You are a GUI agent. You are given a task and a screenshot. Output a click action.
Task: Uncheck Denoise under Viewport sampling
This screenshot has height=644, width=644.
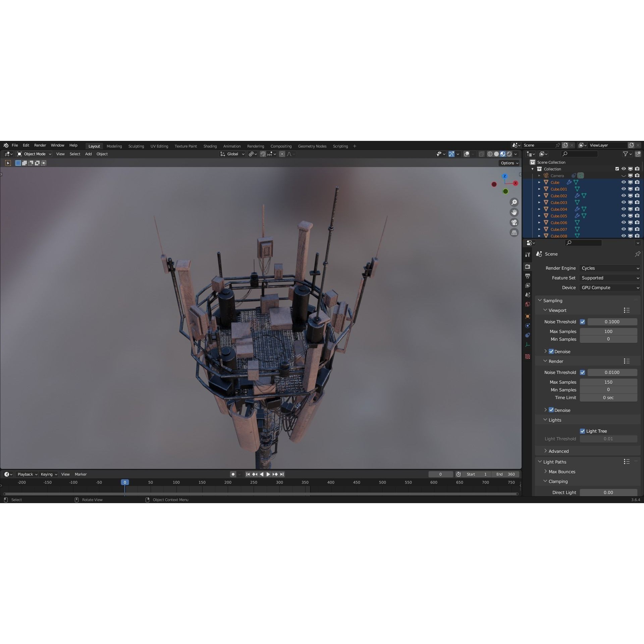(x=552, y=351)
